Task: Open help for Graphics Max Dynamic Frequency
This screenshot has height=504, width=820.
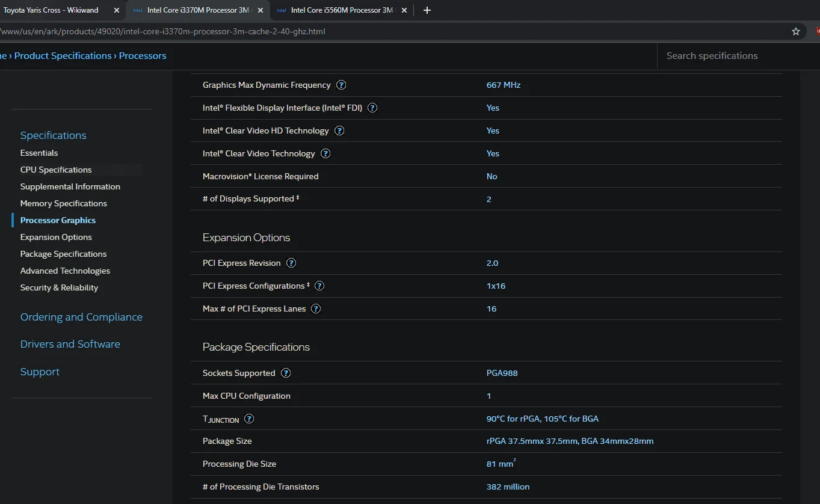Action: coord(341,85)
